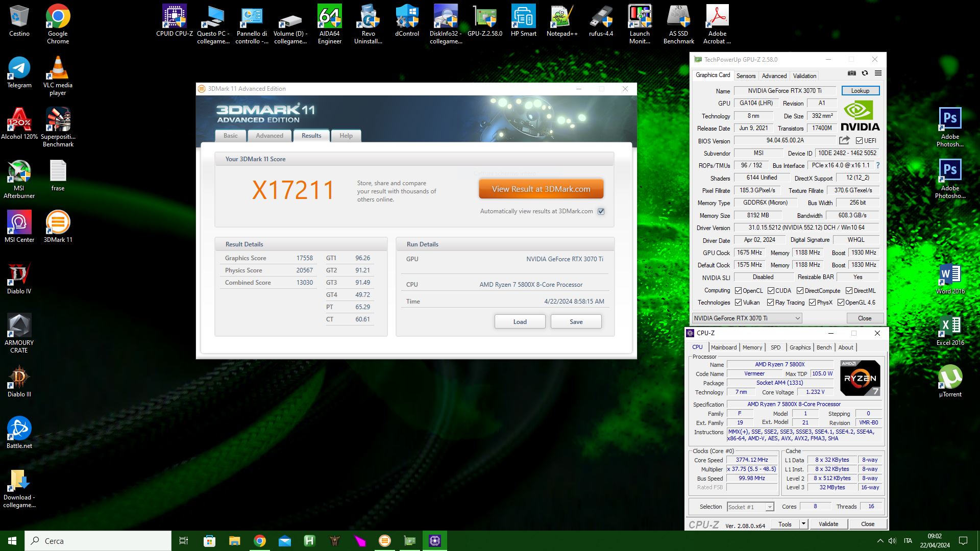
Task: Switch to the Advanced tab in 3DMark 11
Action: tap(269, 136)
